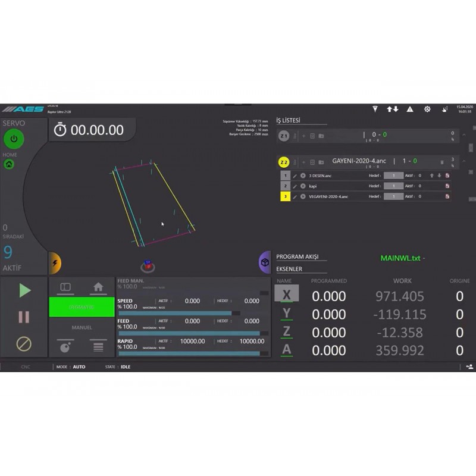Image resolution: width=476 pixels, height=476 pixels.
Task: Switch to the EKSENLER tab
Action: click(x=290, y=269)
